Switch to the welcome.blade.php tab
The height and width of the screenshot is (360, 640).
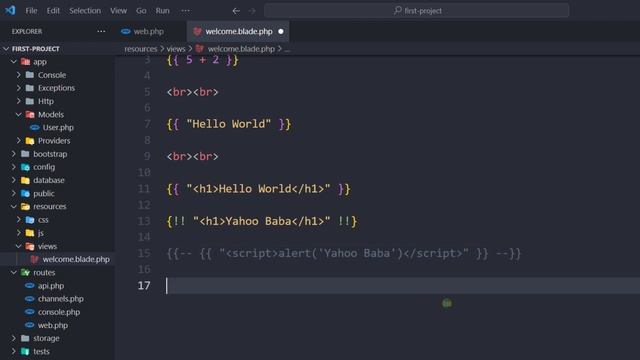pyautogui.click(x=238, y=31)
